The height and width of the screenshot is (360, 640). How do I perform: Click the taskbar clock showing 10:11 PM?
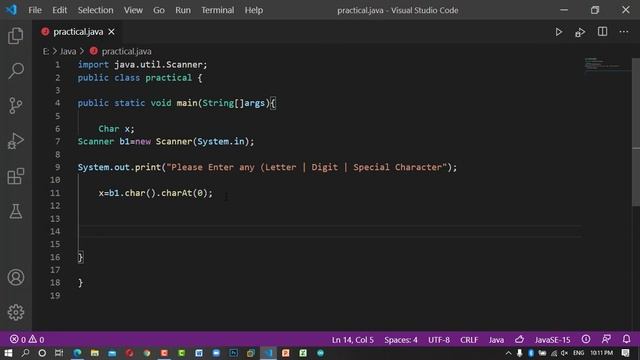click(601, 353)
